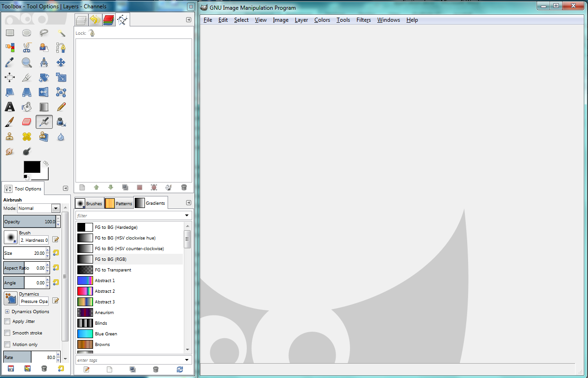Pick the Fuzzy Select magic wand tool

[x=61, y=33]
